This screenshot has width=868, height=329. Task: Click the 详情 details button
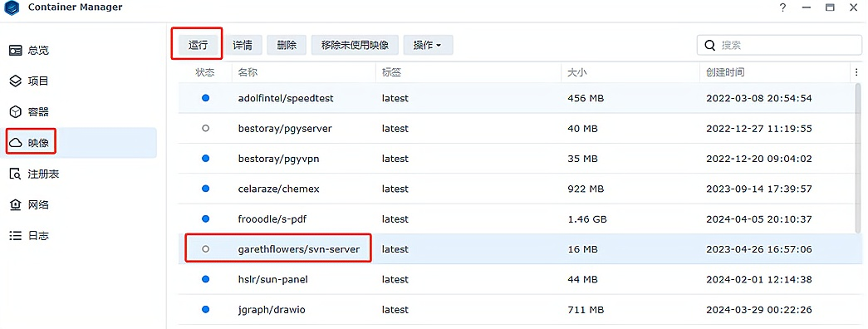coord(243,46)
